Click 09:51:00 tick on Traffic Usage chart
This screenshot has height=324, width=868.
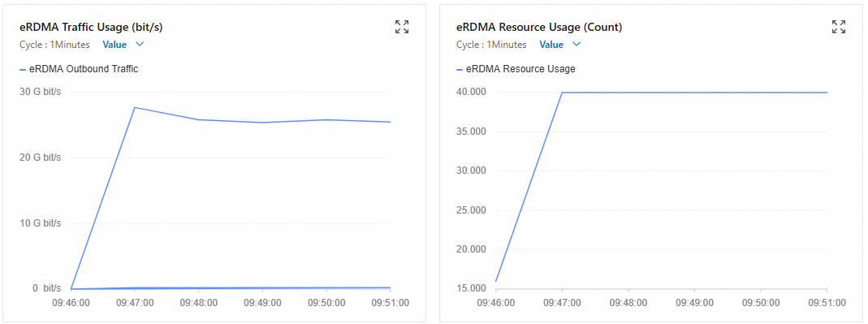(390, 303)
